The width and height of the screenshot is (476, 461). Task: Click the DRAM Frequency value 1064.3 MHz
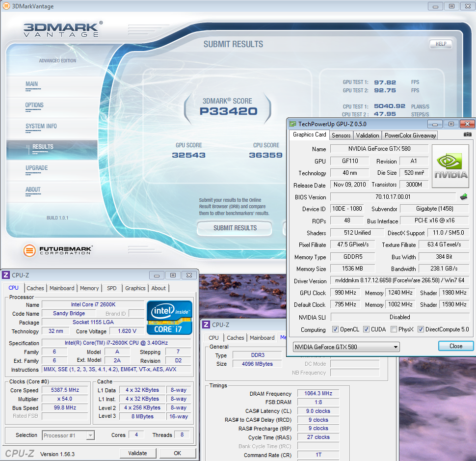(x=318, y=394)
